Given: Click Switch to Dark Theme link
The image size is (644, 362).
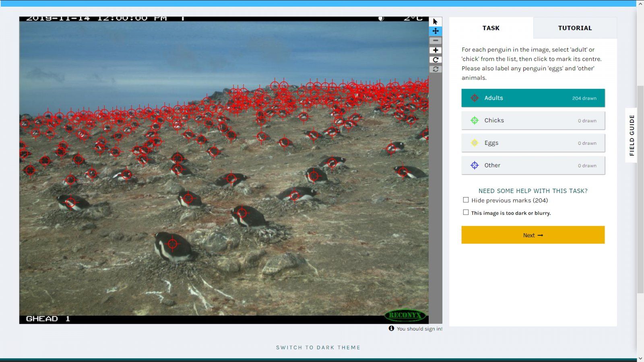Looking at the screenshot, I should click(318, 348).
